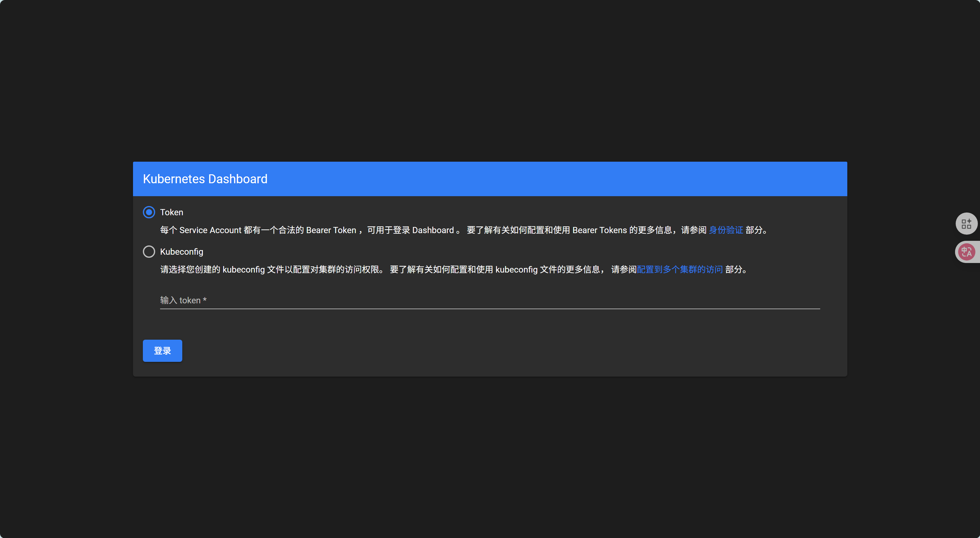This screenshot has height=538, width=980.
Task: Open the 身份验证 authentication link
Action: pyautogui.click(x=725, y=230)
